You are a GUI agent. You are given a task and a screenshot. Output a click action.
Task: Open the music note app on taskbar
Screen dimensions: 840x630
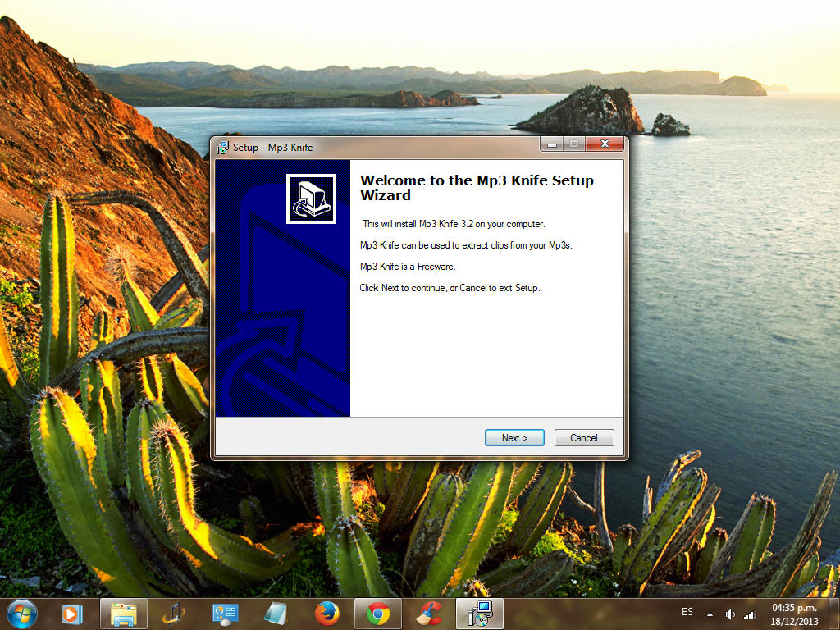(174, 614)
